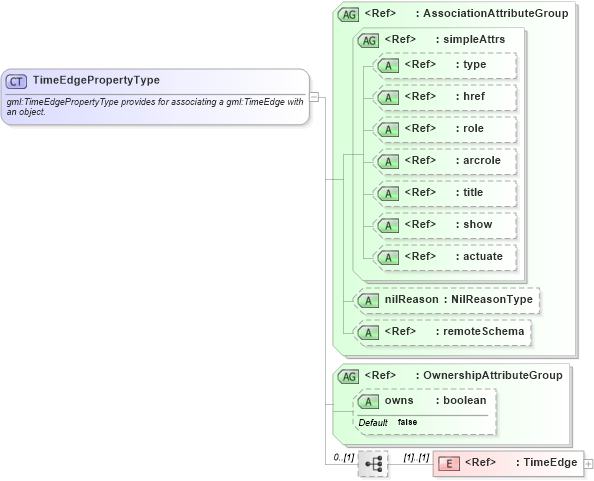Click the TimeEdgePropertyType description text
Screen dimensions: 594x481
click(x=155, y=107)
